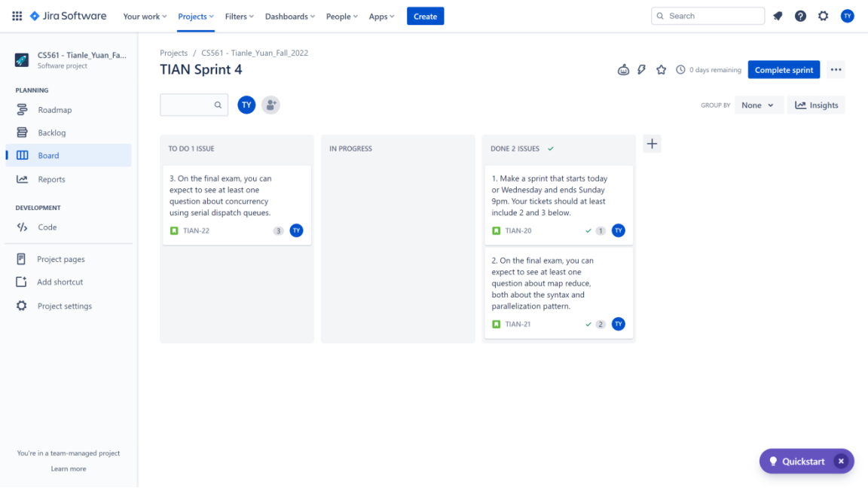
Task: Click the TY avatar on TIAN-20 card
Action: pyautogui.click(x=619, y=230)
